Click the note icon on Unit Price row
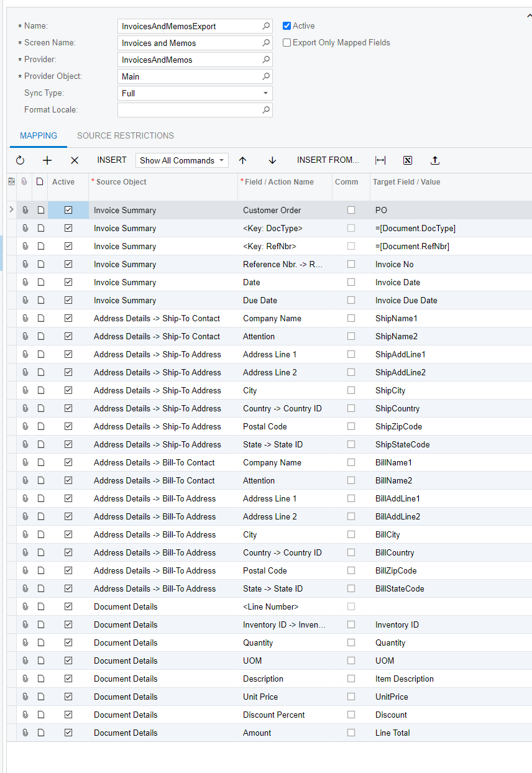 [40, 697]
